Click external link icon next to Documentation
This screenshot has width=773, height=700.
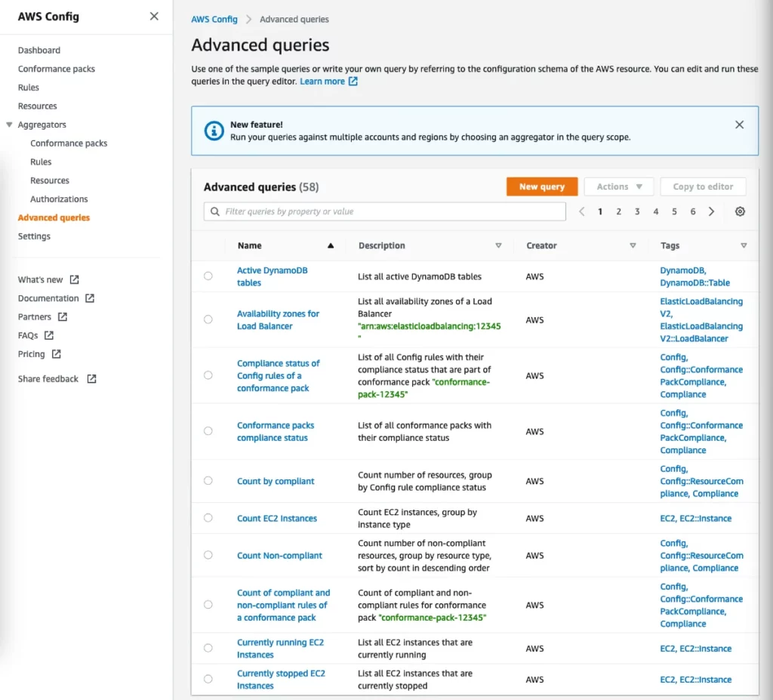point(90,298)
